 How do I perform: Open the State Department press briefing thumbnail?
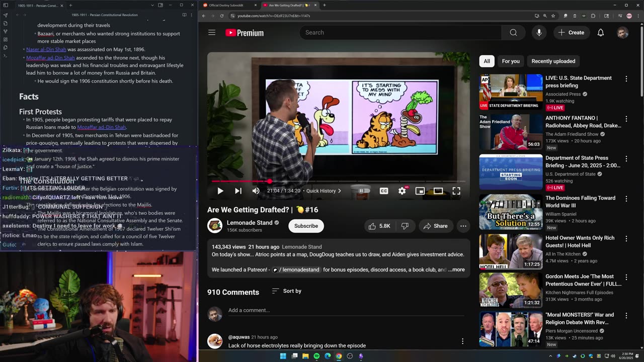click(x=511, y=92)
